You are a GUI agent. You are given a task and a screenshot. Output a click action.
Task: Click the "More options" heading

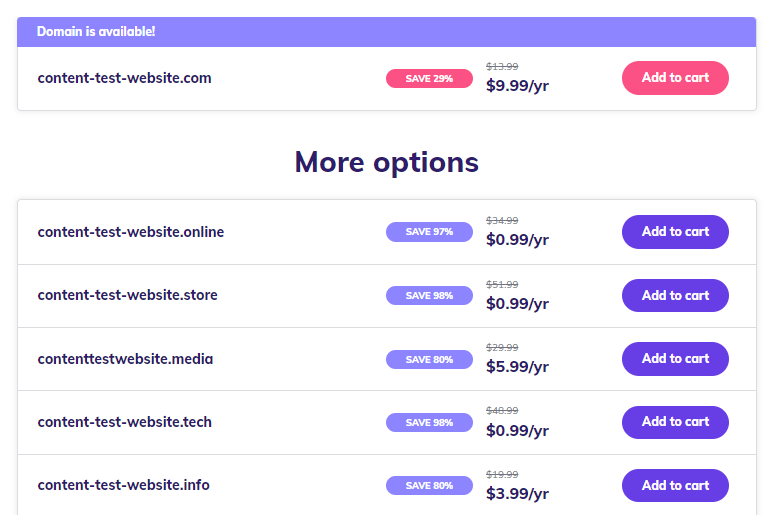pos(386,162)
